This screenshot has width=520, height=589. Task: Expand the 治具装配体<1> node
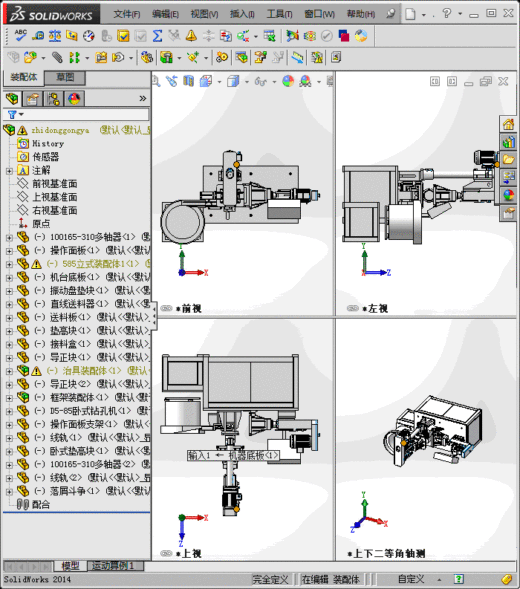(9, 372)
